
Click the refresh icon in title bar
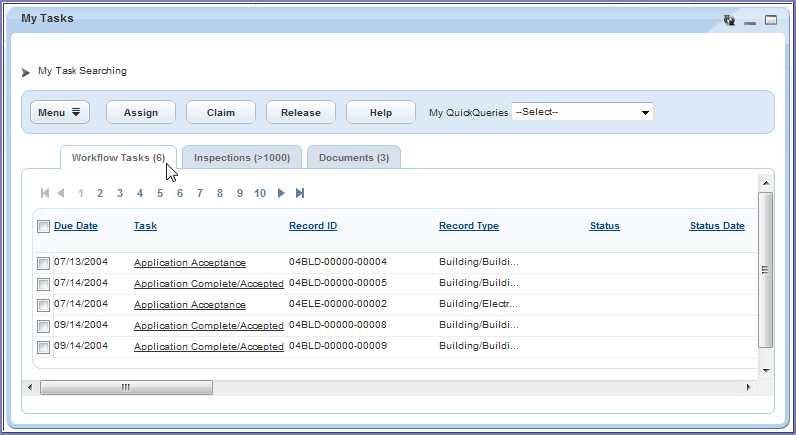coord(729,20)
